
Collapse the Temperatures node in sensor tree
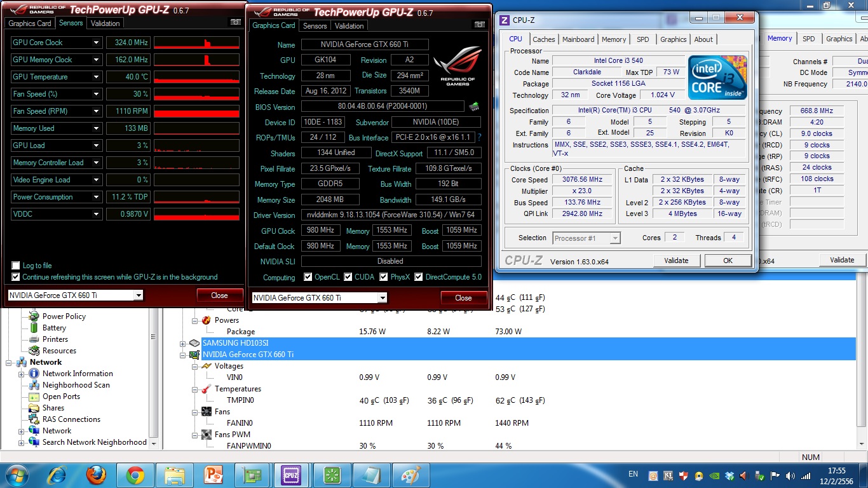pos(195,389)
